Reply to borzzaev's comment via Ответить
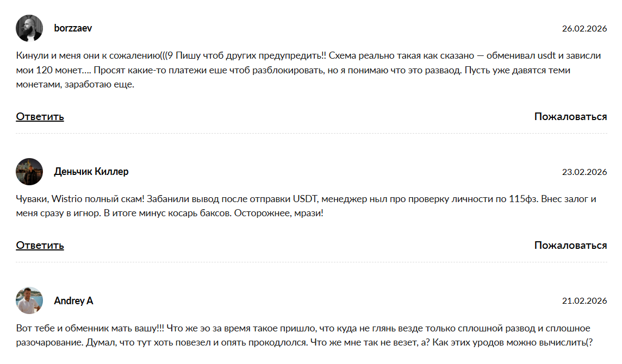 tap(40, 116)
